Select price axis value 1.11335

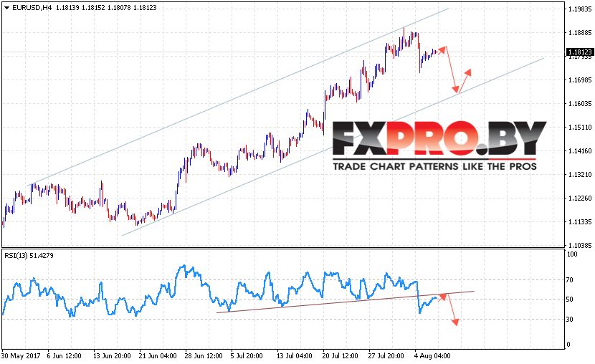pyautogui.click(x=580, y=222)
